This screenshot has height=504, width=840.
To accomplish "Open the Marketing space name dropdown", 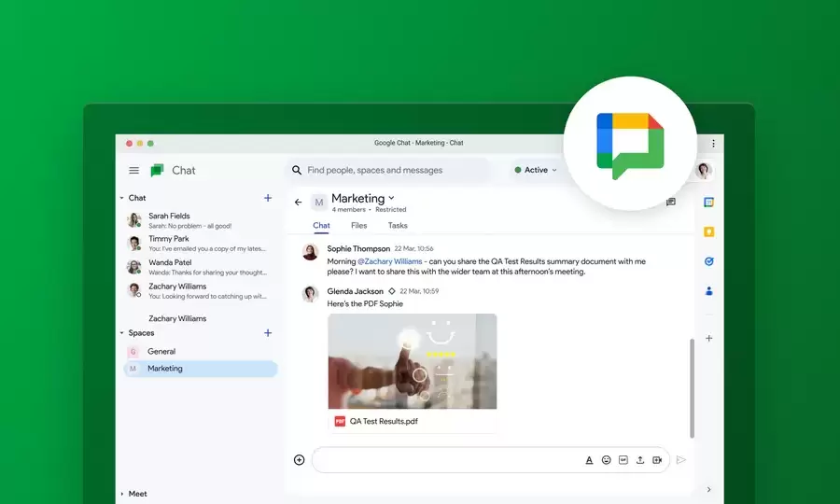I will tap(392, 198).
